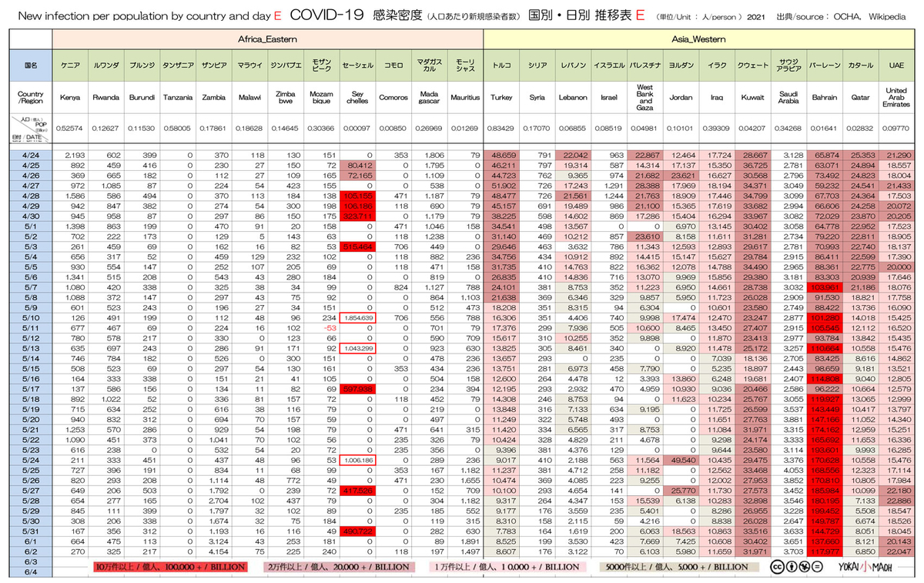This screenshot has height=583, width=924.
Task: Click Kenya's population value 0.52574
Action: click(70, 128)
